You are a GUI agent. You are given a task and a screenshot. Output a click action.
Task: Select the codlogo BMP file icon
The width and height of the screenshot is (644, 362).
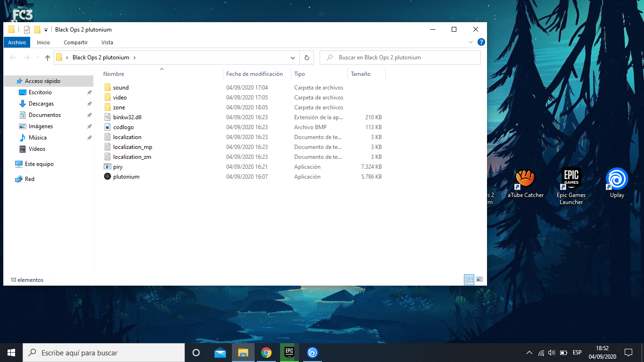coord(107,127)
